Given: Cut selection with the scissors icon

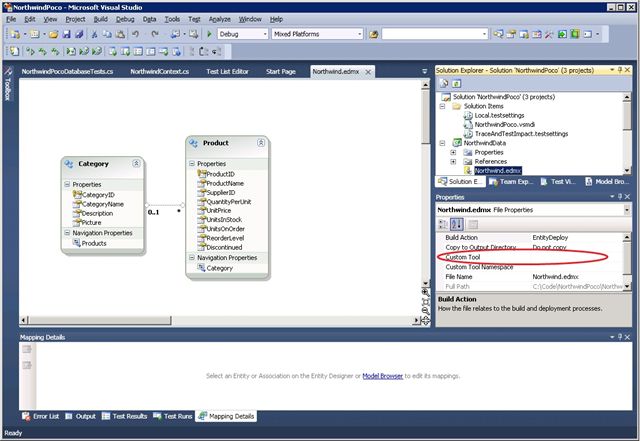Looking at the screenshot, I should click(x=94, y=34).
